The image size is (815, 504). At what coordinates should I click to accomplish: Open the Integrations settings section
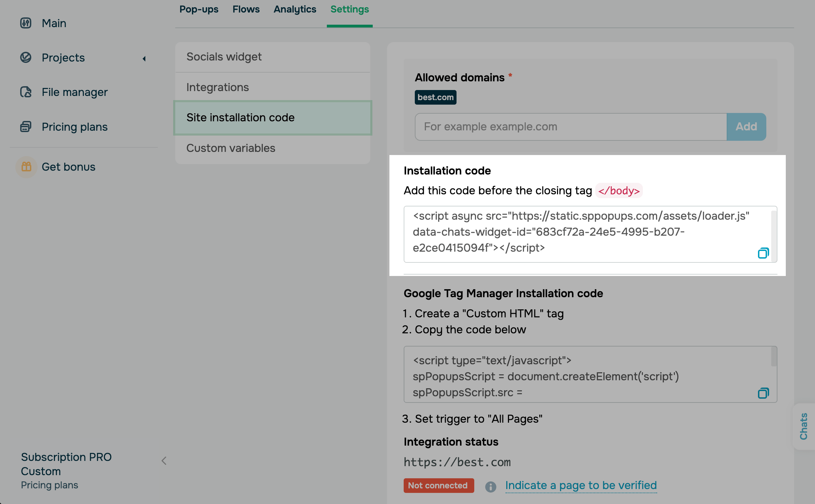pyautogui.click(x=217, y=87)
